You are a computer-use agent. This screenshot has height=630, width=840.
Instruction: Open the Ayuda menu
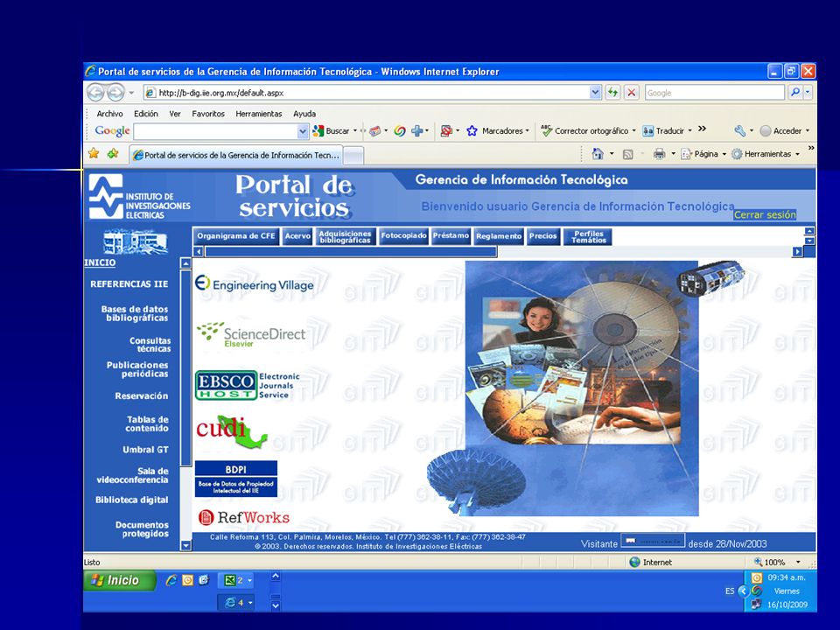[x=304, y=114]
